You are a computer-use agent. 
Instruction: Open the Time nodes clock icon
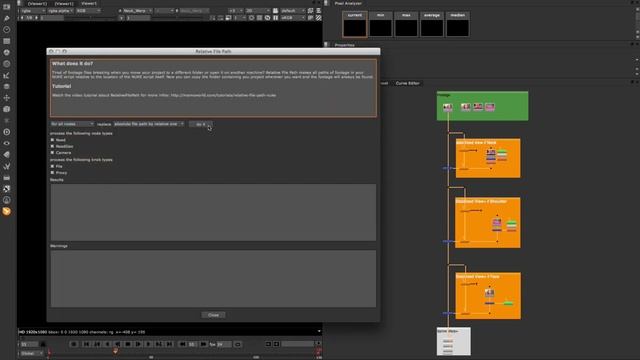pos(7,29)
